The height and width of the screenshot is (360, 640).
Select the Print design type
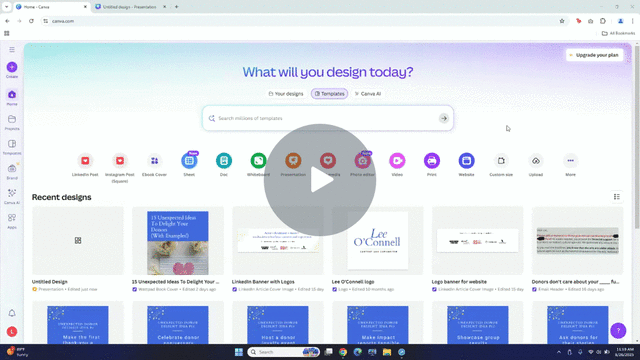tap(432, 165)
